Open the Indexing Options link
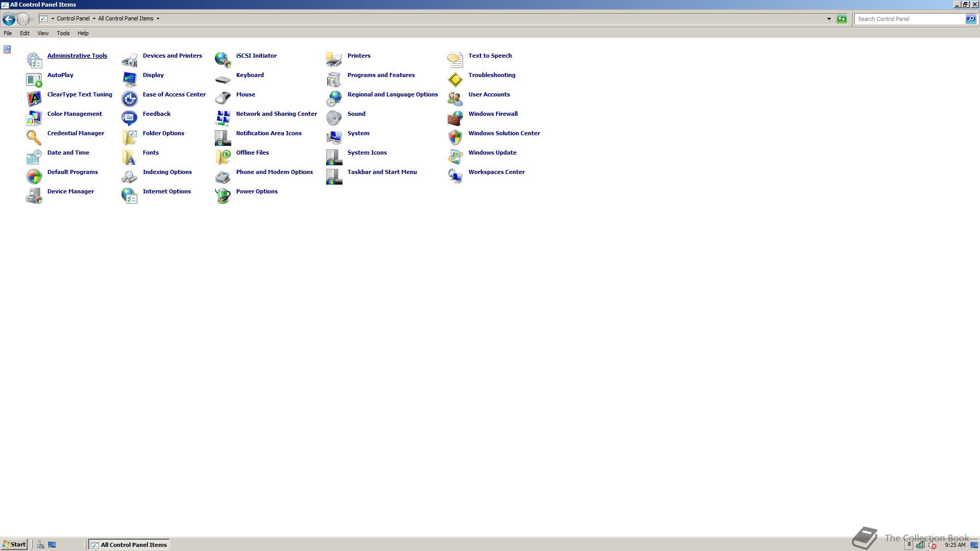The height and width of the screenshot is (551, 980). click(167, 172)
